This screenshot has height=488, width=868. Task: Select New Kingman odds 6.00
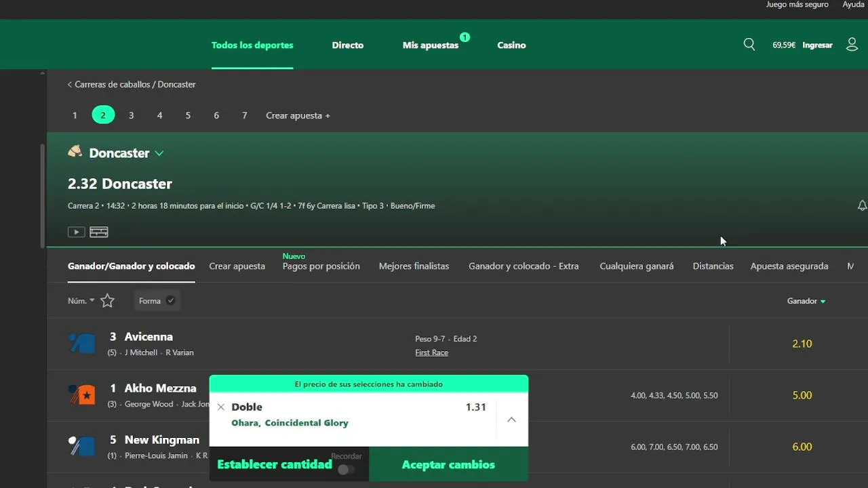(x=802, y=447)
